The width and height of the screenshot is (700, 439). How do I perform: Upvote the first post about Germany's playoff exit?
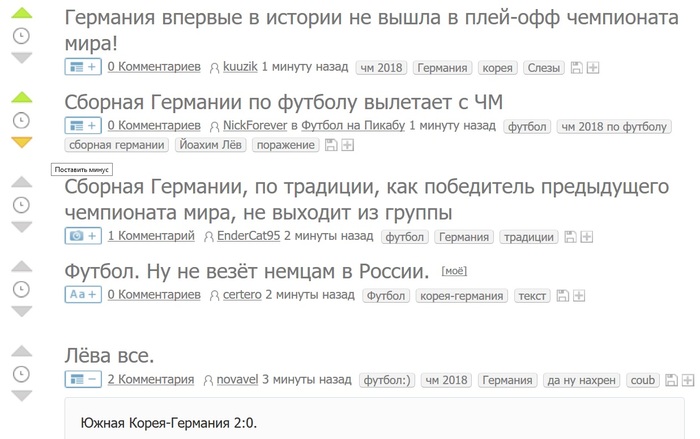point(21,13)
